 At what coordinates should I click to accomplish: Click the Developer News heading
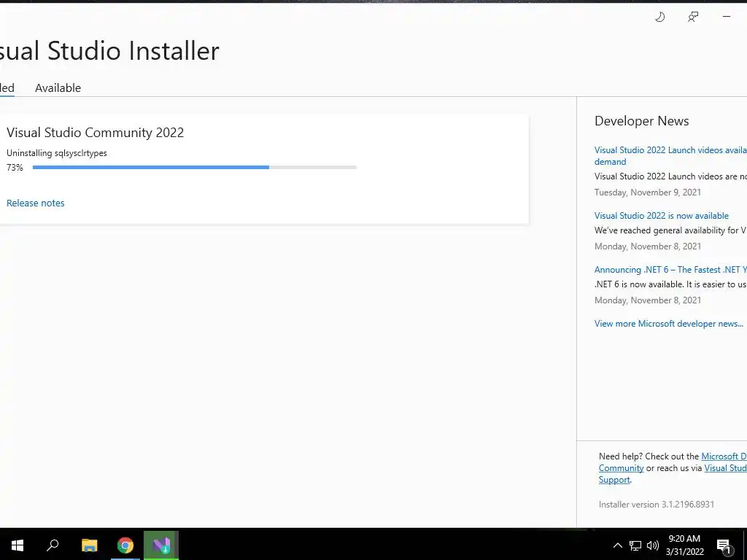[642, 121]
